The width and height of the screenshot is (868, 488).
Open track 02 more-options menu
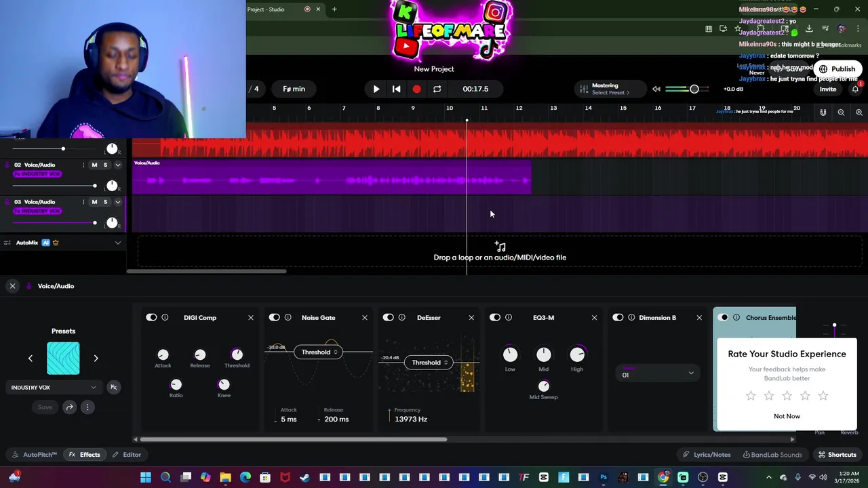coord(83,165)
